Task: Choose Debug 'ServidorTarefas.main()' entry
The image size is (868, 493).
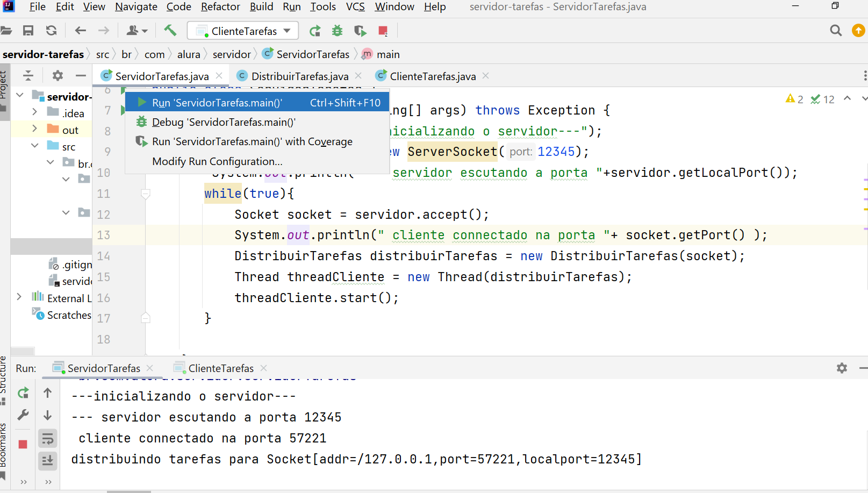Action: coord(257,122)
